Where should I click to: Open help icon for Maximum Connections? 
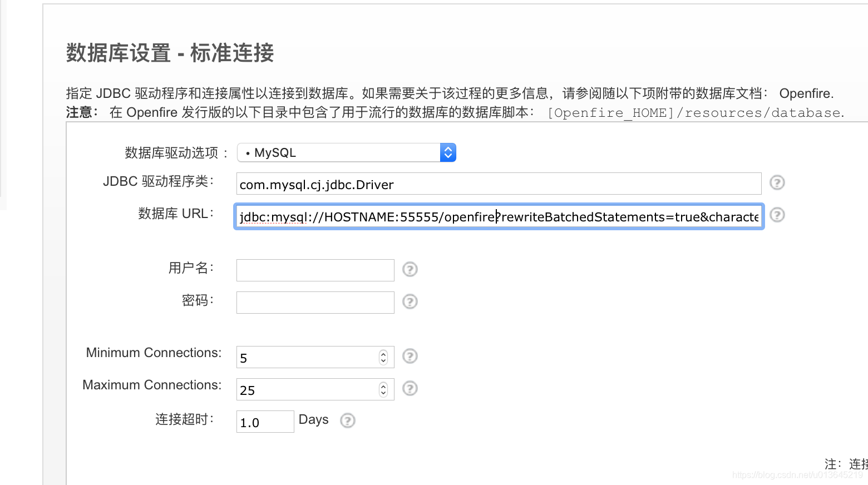[410, 388]
